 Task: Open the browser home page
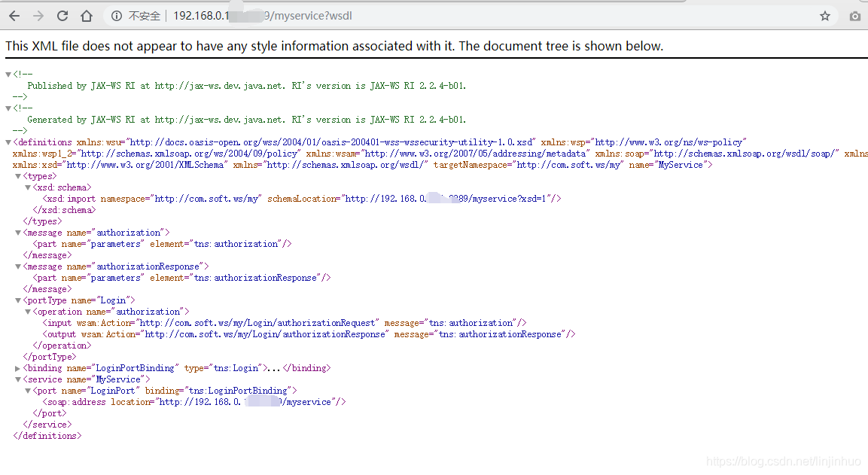click(x=85, y=15)
